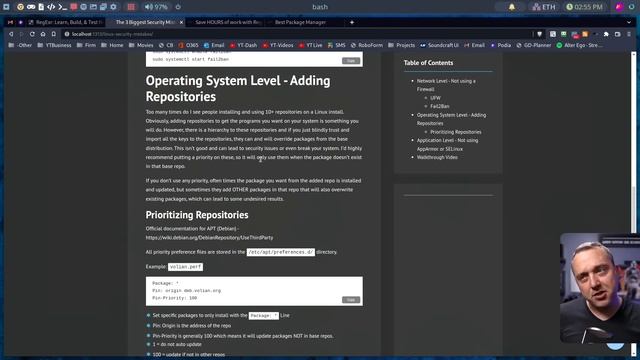Open the Alter Ego bookmark
The width and height of the screenshot is (640, 360).
580,45
